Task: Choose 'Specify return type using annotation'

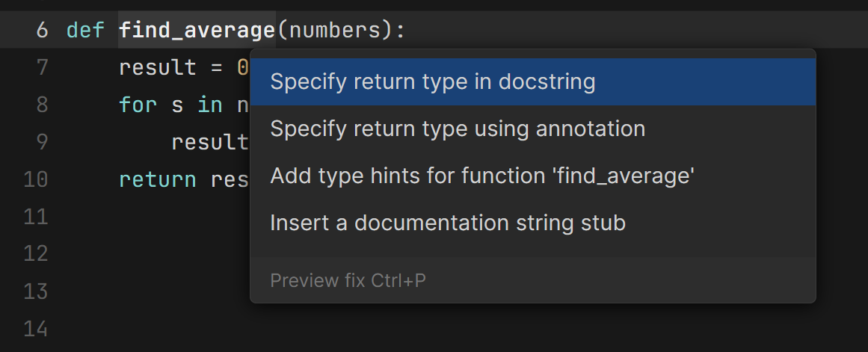Action: click(x=457, y=129)
